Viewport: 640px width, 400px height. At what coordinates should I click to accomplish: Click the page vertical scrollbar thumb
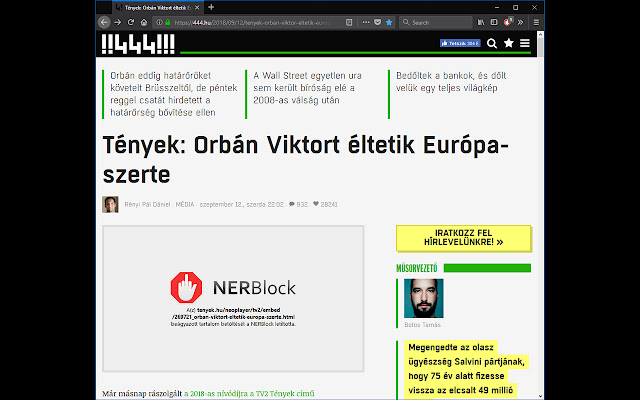point(540,49)
